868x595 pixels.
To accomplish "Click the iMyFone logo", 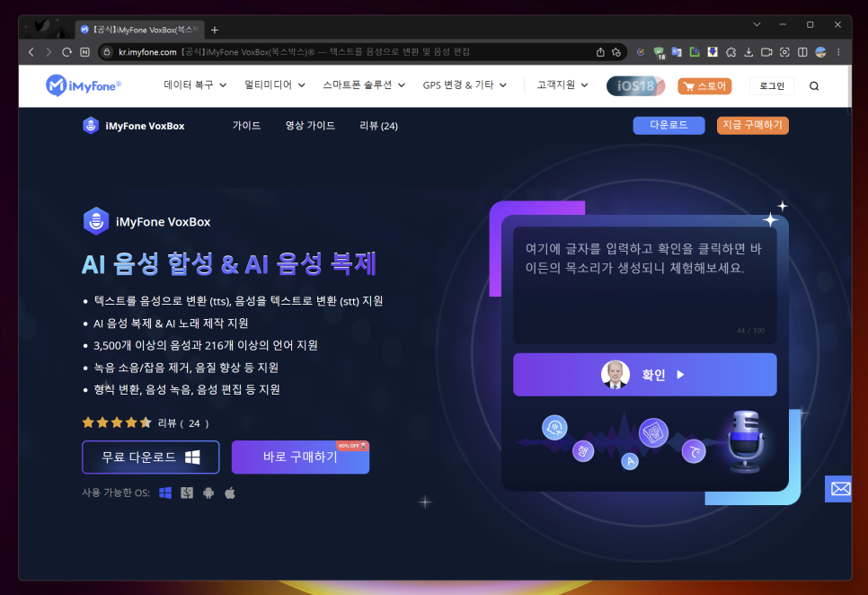I will (x=84, y=85).
